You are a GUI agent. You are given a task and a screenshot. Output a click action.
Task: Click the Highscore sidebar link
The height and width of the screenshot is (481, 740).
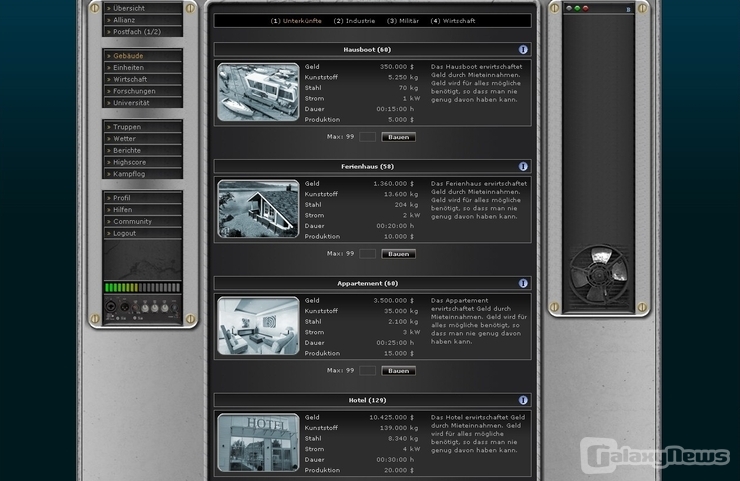[143, 162]
